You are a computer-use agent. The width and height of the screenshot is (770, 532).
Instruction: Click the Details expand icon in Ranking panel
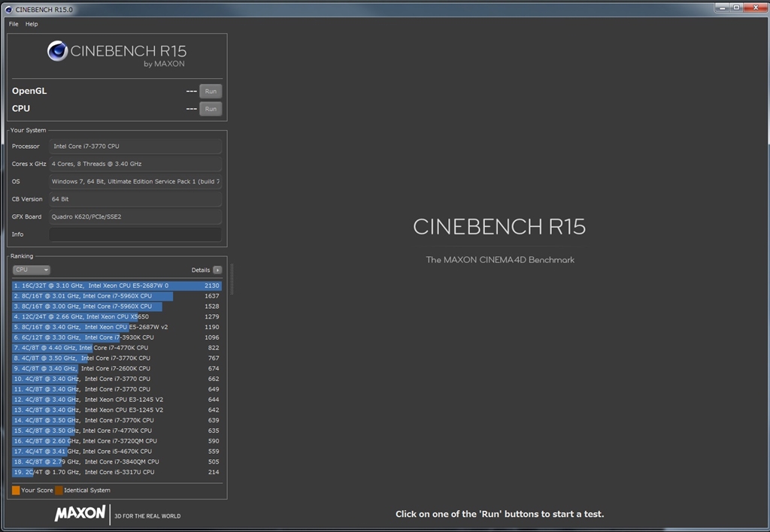(217, 270)
